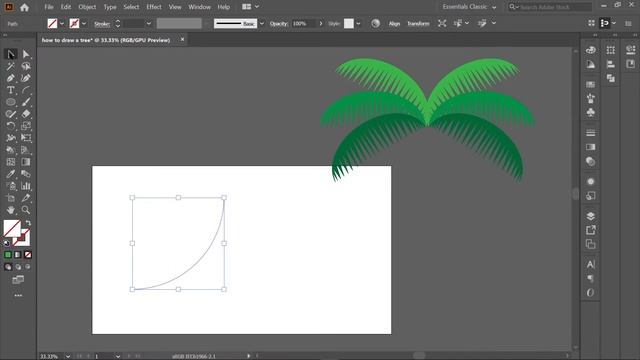The width and height of the screenshot is (640, 360).
Task: Switch to Draw Behind mode
Action: tap(18, 267)
